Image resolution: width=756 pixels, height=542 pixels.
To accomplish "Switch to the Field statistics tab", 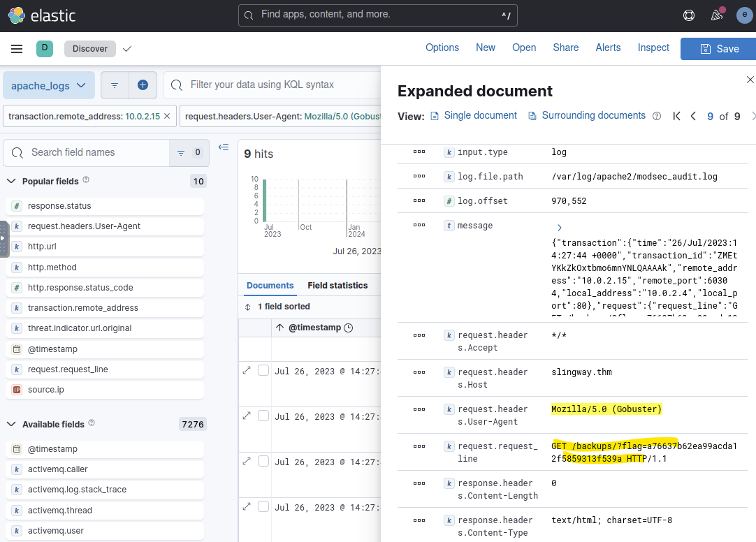I will click(x=337, y=285).
